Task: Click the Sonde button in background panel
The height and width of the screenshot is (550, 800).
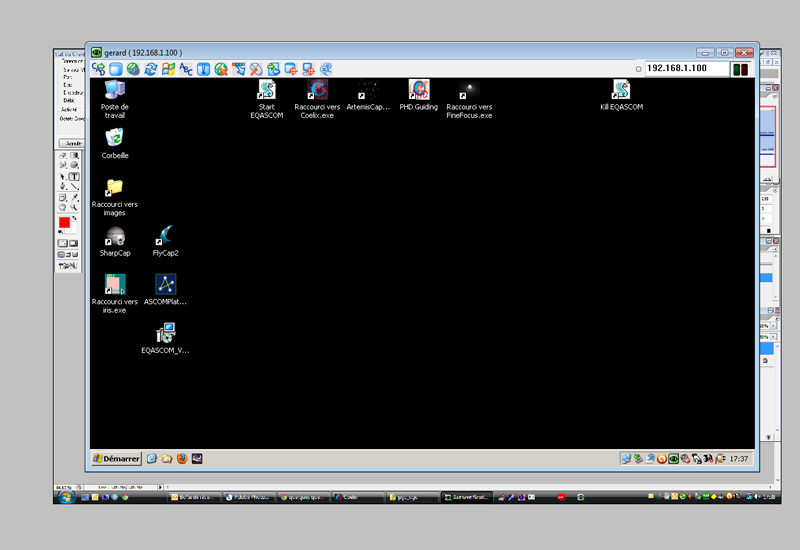Action: (x=71, y=143)
